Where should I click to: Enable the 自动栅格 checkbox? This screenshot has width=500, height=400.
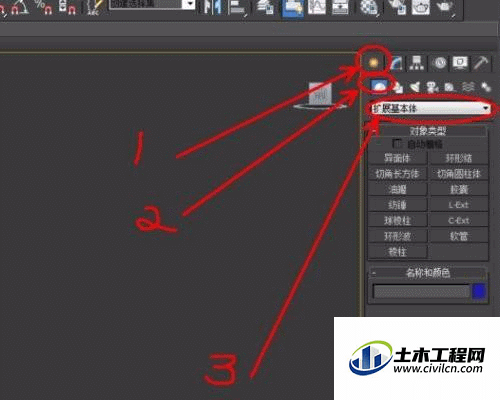pos(397,144)
